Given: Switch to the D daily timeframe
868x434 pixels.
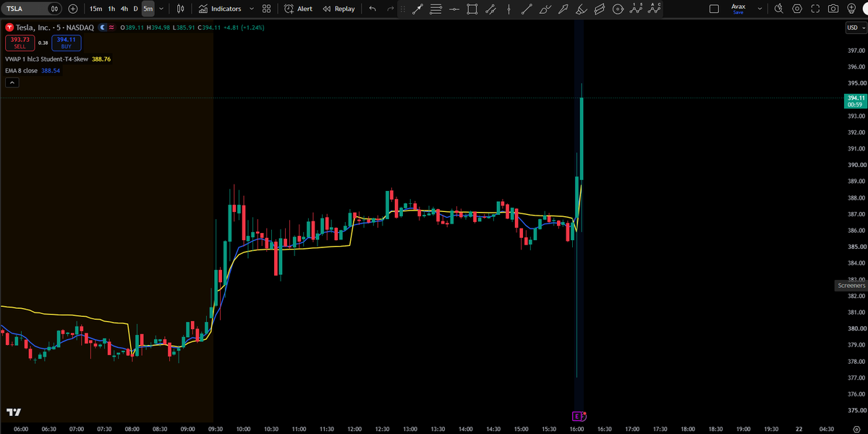Looking at the screenshot, I should (135, 9).
